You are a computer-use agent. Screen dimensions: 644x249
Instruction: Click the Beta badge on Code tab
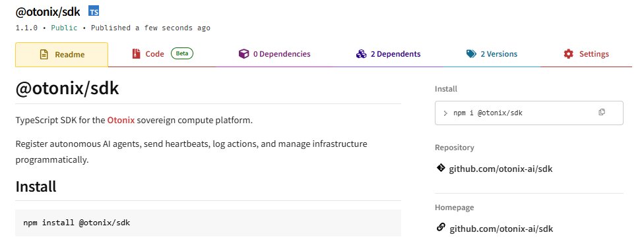click(182, 53)
